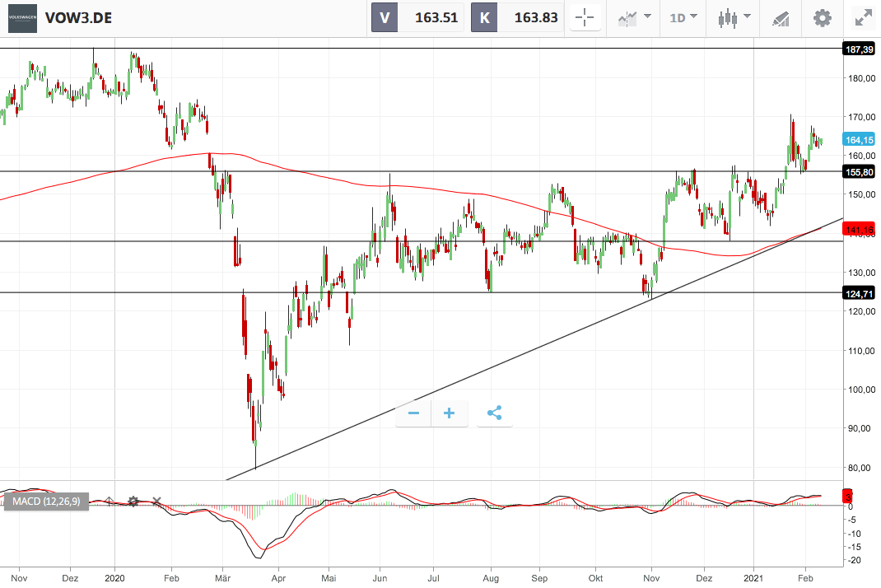Zoom in with the plus button

[x=449, y=413]
